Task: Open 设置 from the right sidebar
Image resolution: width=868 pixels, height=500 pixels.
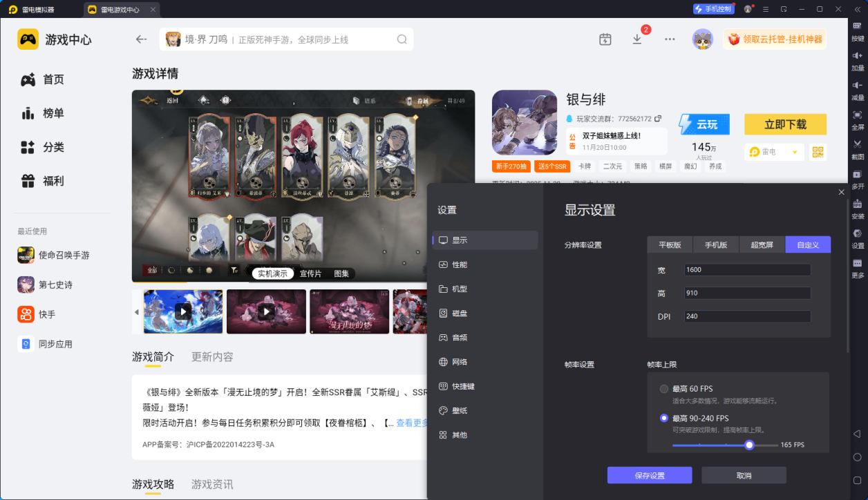Action: 857,239
